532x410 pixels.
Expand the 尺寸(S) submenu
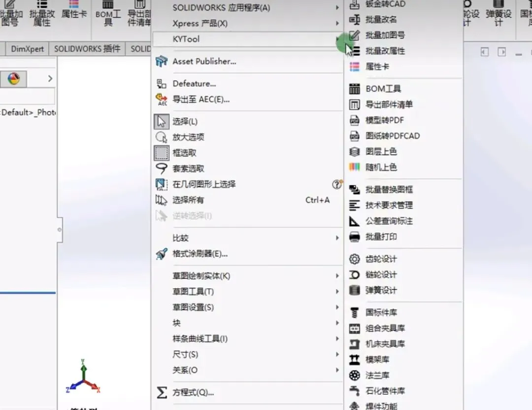(248, 354)
